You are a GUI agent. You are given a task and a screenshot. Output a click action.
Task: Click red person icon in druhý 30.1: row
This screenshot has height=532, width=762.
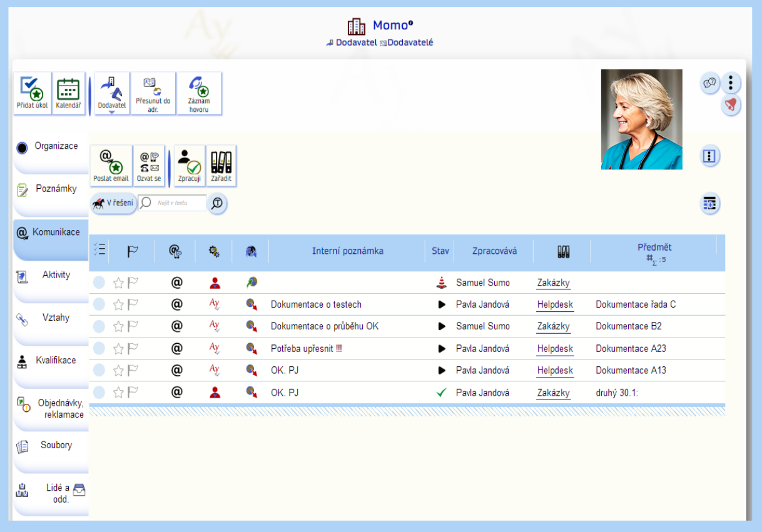215,393
